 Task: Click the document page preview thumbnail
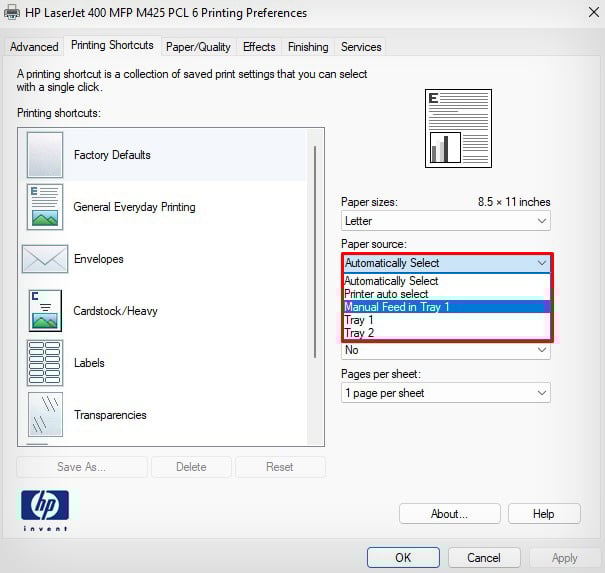click(x=458, y=128)
